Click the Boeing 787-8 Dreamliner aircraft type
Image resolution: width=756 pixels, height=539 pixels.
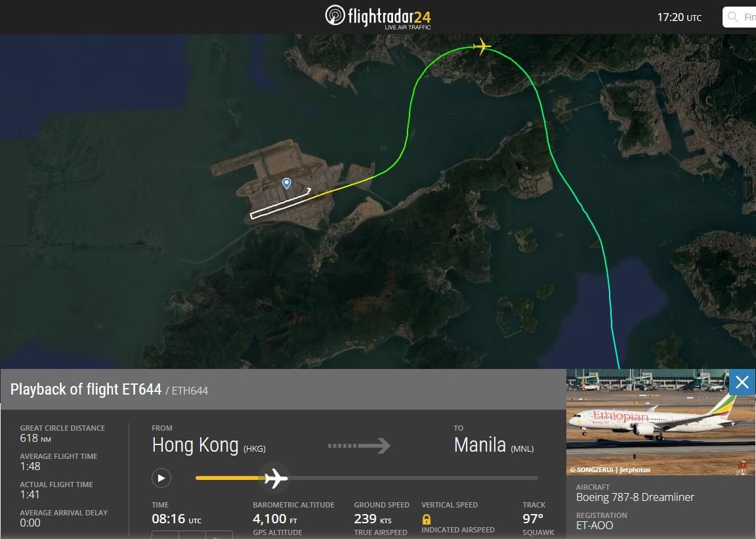pyautogui.click(x=635, y=497)
